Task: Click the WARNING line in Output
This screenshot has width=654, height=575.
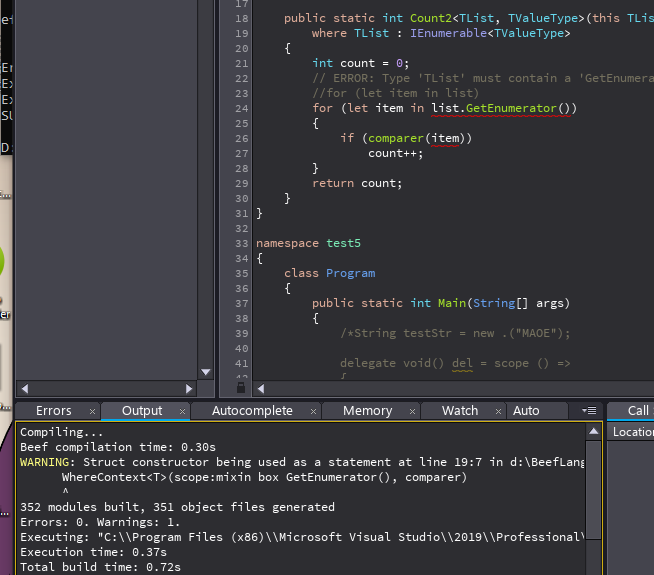Action: [x=302, y=462]
